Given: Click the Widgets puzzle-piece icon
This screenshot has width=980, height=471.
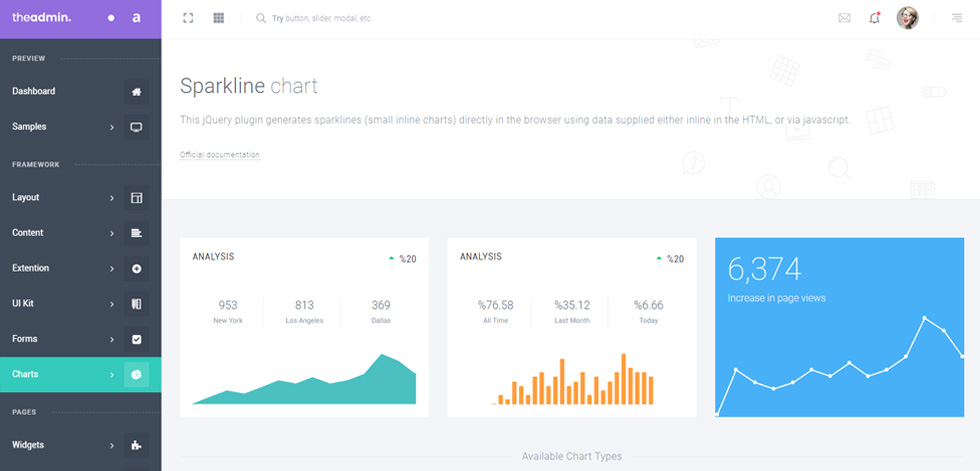Looking at the screenshot, I should pyautogui.click(x=136, y=445).
